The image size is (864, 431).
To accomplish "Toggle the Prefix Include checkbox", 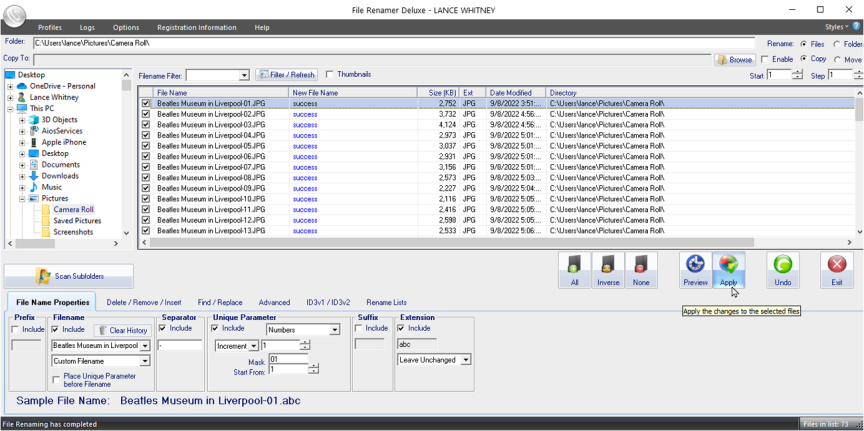I will [x=15, y=329].
